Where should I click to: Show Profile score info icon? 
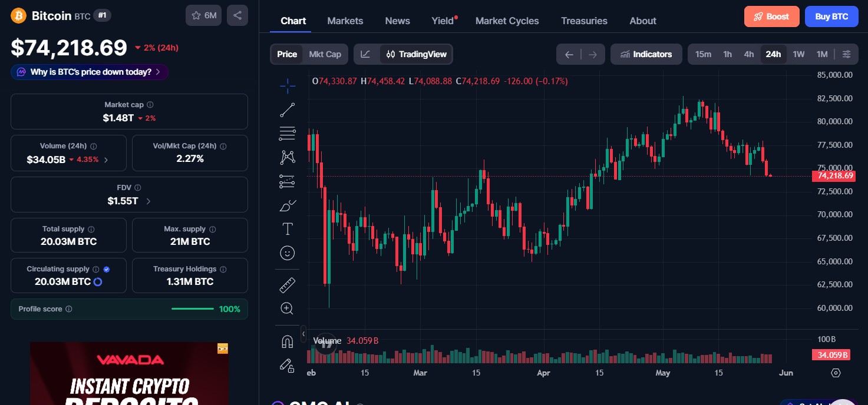[69, 309]
